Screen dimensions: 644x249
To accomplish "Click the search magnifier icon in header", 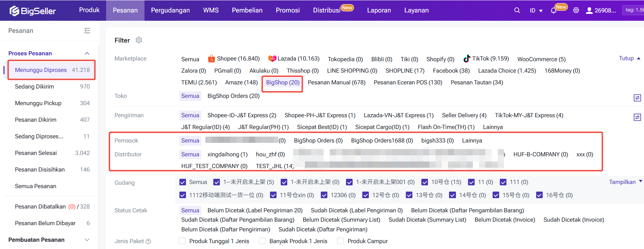I will [x=517, y=10].
